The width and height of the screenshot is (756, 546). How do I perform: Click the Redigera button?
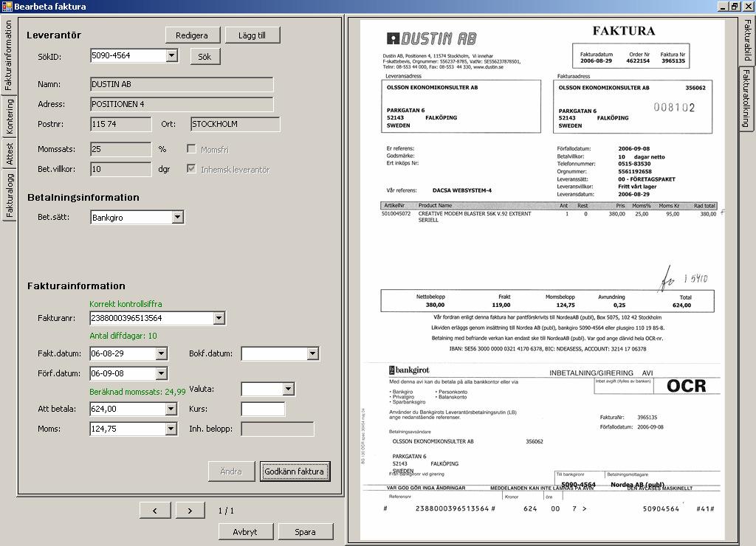tap(193, 35)
